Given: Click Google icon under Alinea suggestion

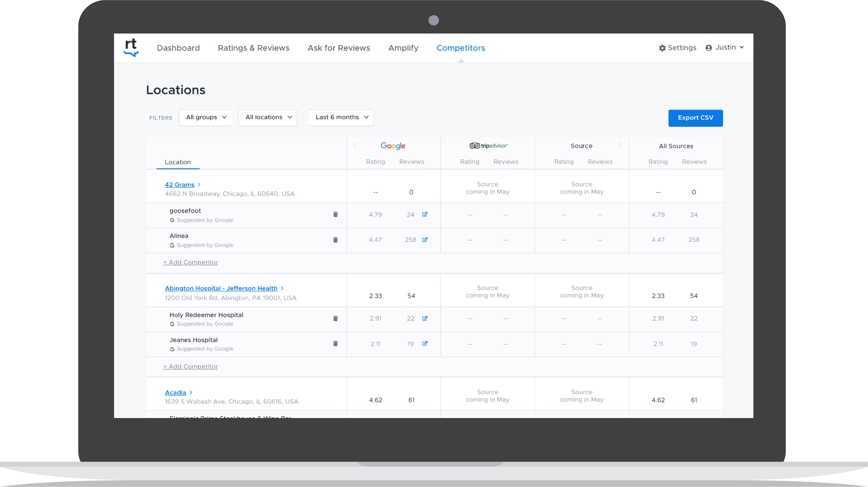Looking at the screenshot, I should tap(172, 245).
